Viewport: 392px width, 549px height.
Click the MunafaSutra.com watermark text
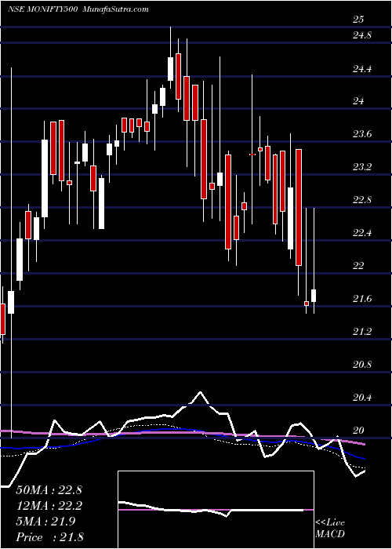[x=115, y=9]
